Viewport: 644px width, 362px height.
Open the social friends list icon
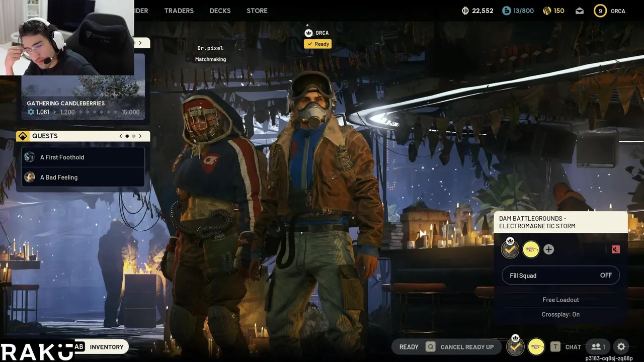[x=598, y=347]
